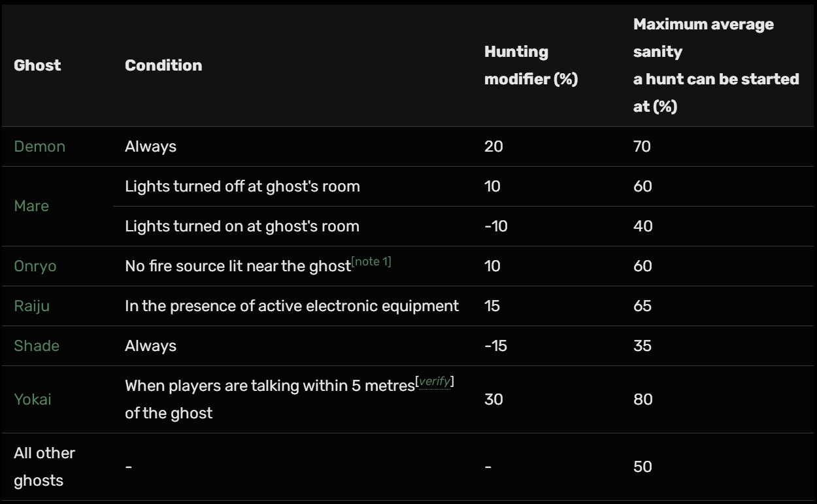Open the Shade ghost link
This screenshot has width=817, height=504.
pyautogui.click(x=37, y=346)
